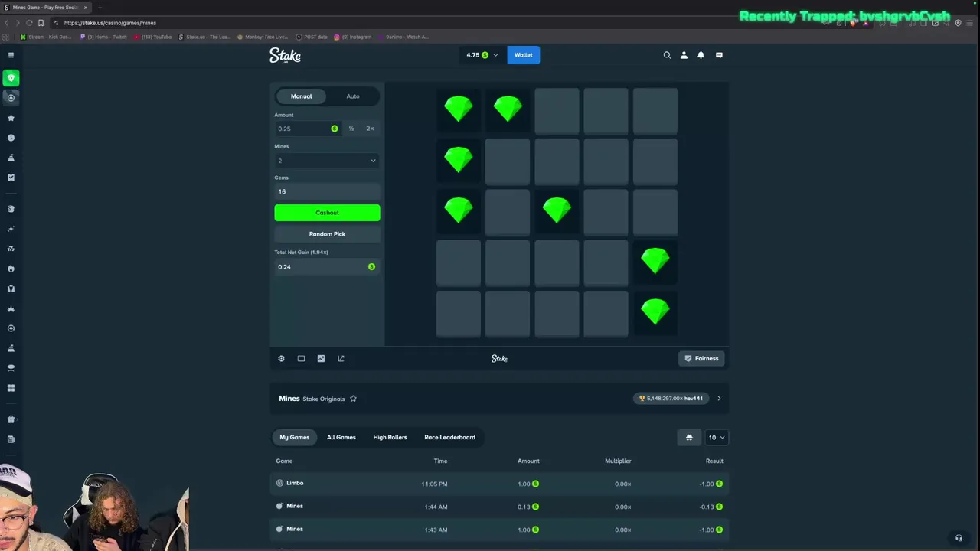The width and height of the screenshot is (980, 551).
Task: Click the green Cashout button
Action: pyautogui.click(x=327, y=213)
